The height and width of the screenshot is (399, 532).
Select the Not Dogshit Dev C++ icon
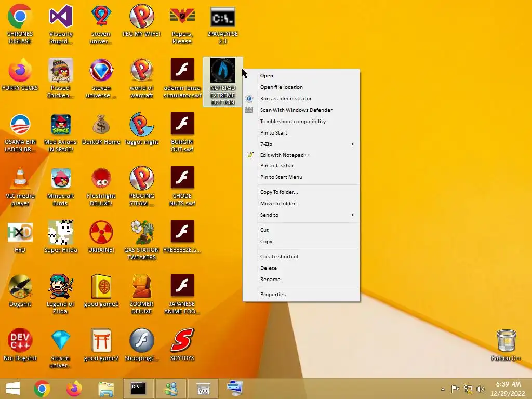(x=20, y=345)
